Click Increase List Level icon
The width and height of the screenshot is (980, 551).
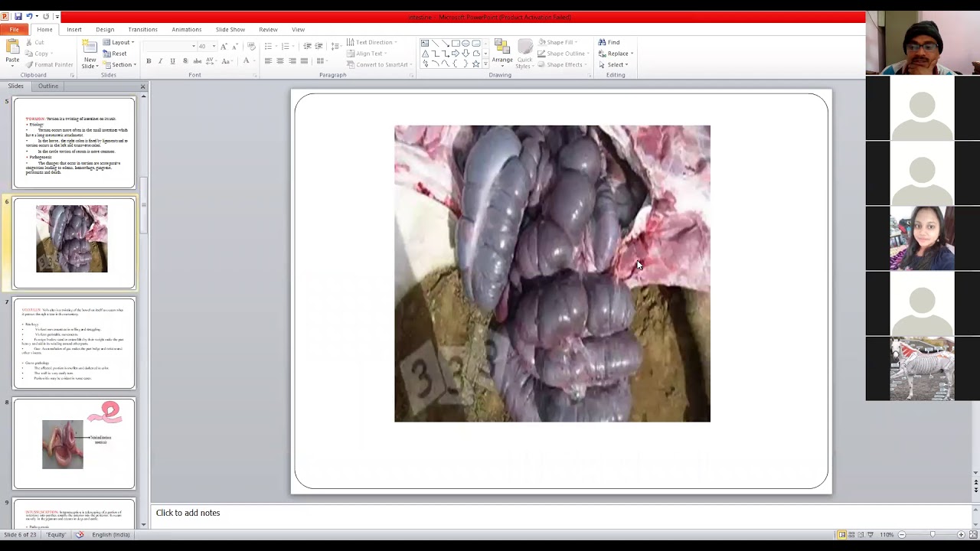click(318, 46)
